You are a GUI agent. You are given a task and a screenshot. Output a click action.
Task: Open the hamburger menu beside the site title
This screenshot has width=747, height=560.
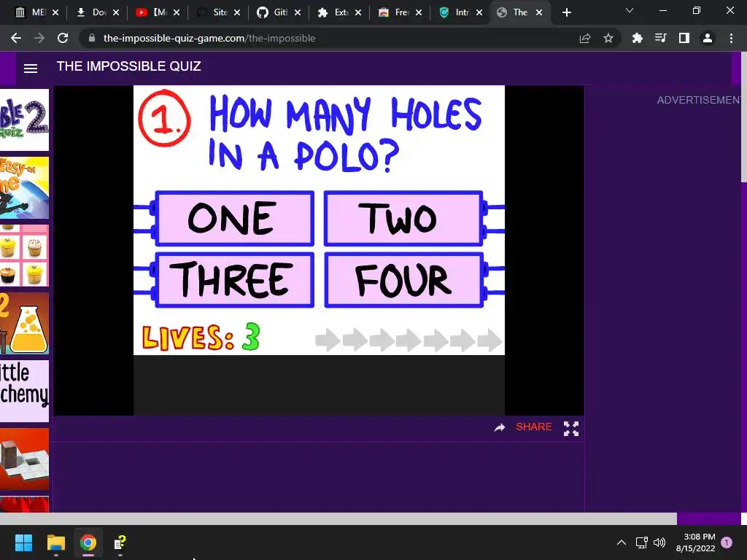tap(31, 69)
